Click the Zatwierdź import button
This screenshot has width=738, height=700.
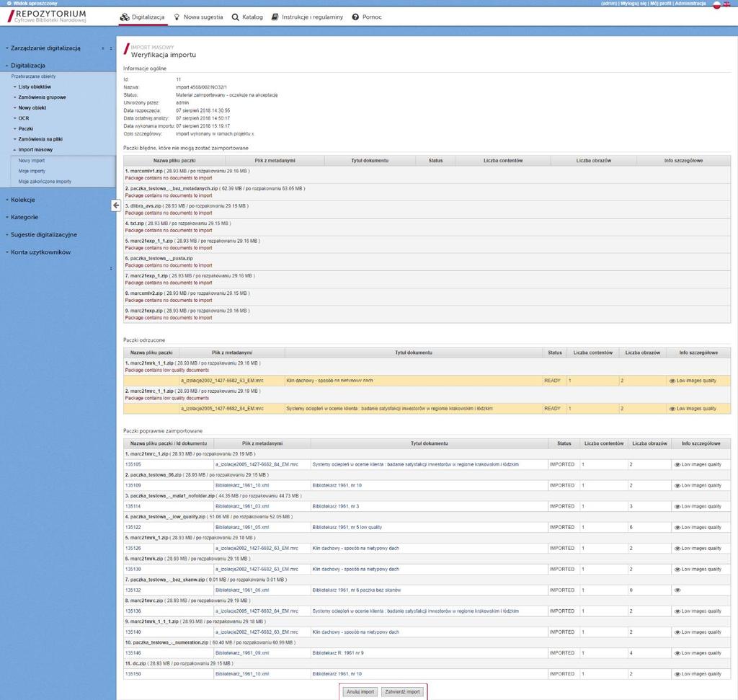[402, 691]
